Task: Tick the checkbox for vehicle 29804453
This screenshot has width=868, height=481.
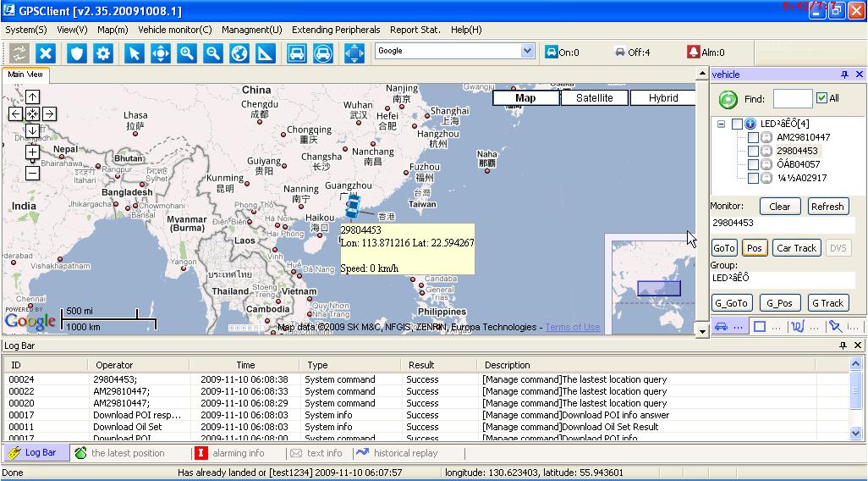Action: [x=753, y=151]
